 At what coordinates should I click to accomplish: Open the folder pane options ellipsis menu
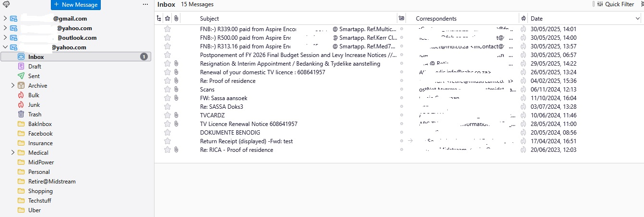tap(145, 4)
